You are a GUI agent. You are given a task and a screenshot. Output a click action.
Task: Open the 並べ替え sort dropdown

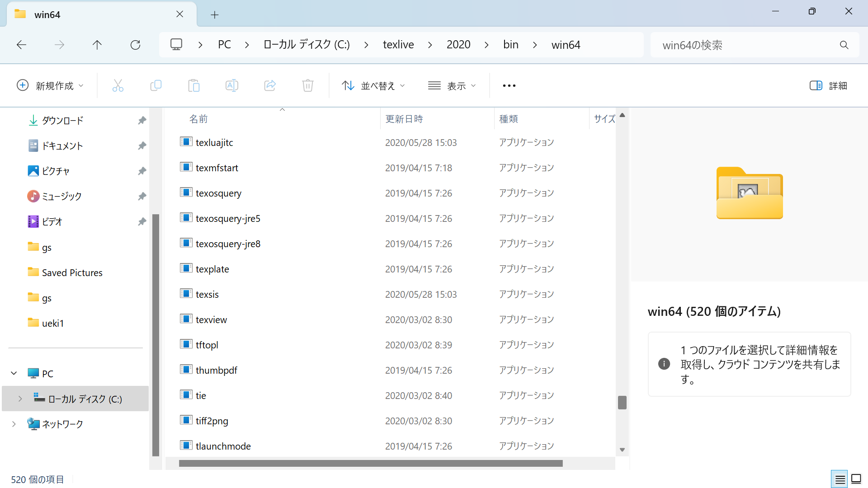click(373, 85)
